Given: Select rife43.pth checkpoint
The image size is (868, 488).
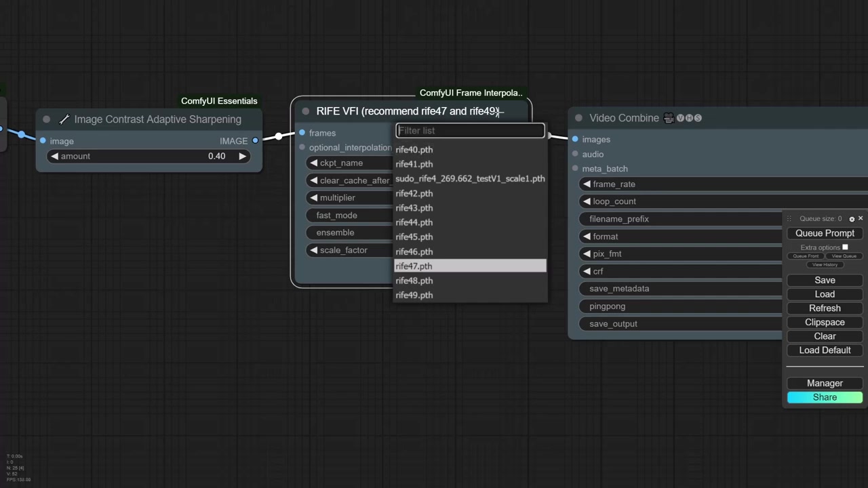Looking at the screenshot, I should coord(470,208).
